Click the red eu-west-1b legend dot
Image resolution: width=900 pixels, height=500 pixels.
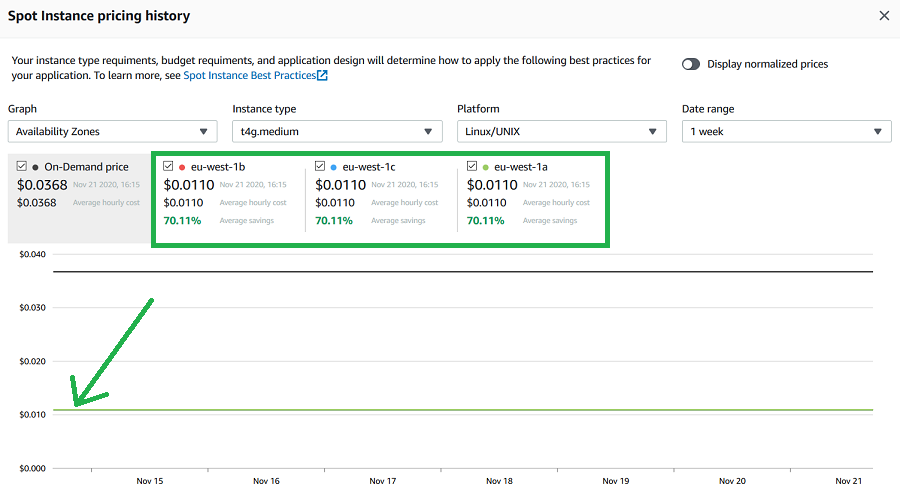click(182, 167)
